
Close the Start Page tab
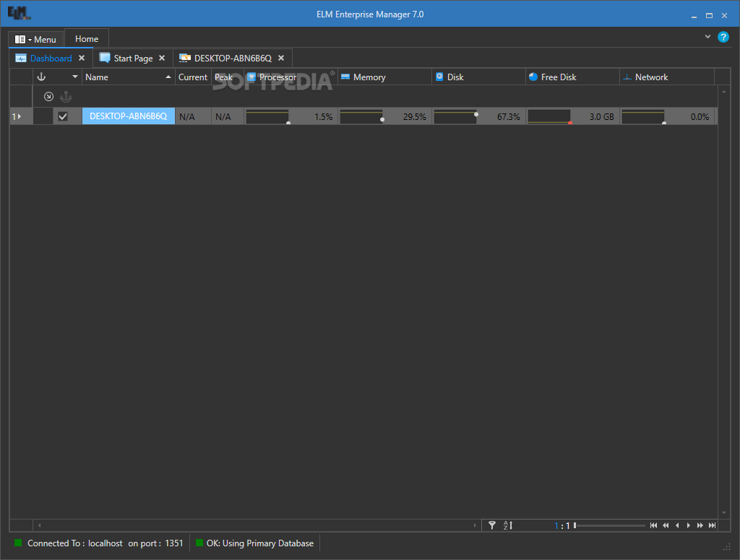(162, 58)
